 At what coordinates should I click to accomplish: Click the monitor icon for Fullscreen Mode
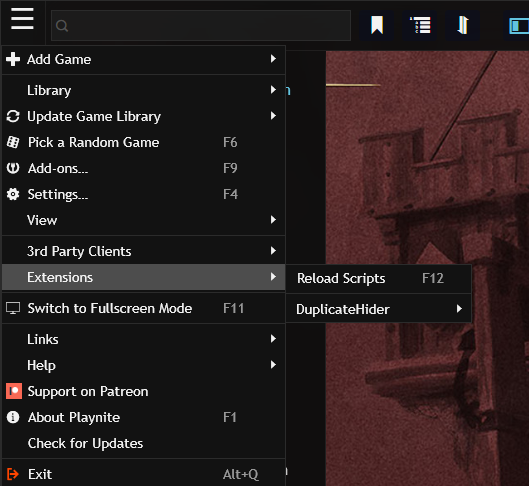(13, 308)
